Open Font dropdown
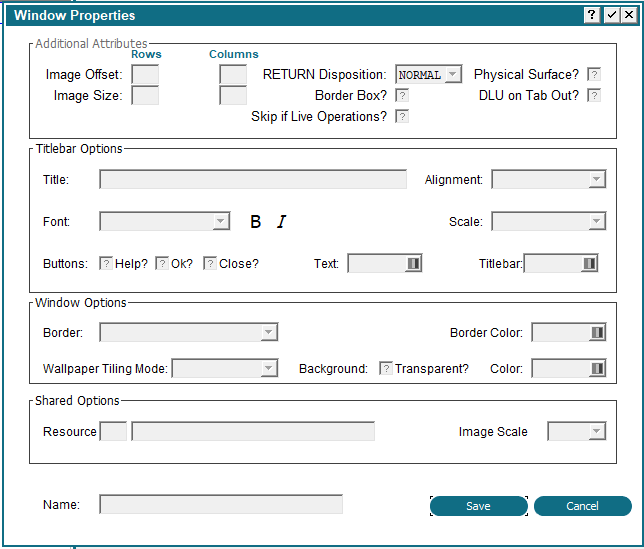This screenshot has width=644, height=549. [165, 221]
